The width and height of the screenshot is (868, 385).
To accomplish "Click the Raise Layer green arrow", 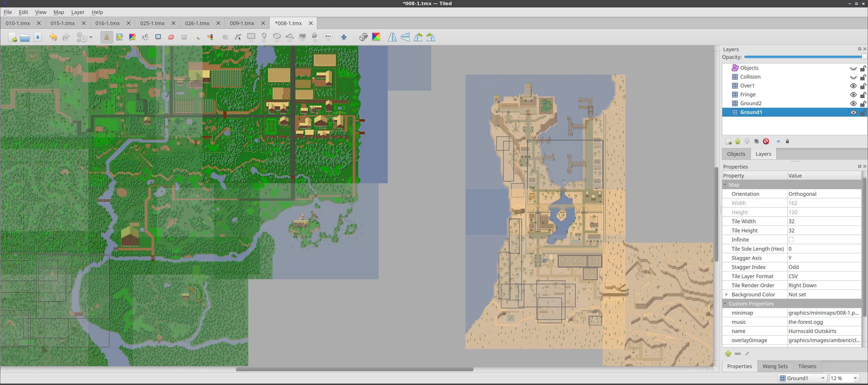I will tap(738, 141).
